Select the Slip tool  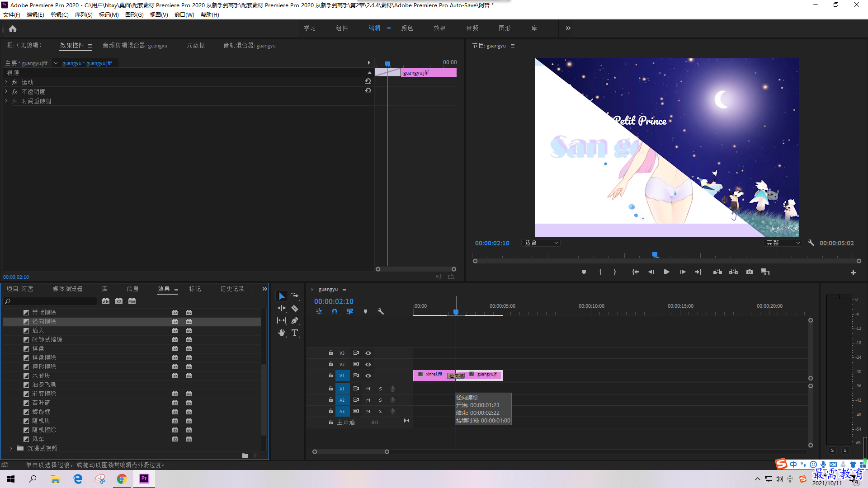(x=282, y=320)
